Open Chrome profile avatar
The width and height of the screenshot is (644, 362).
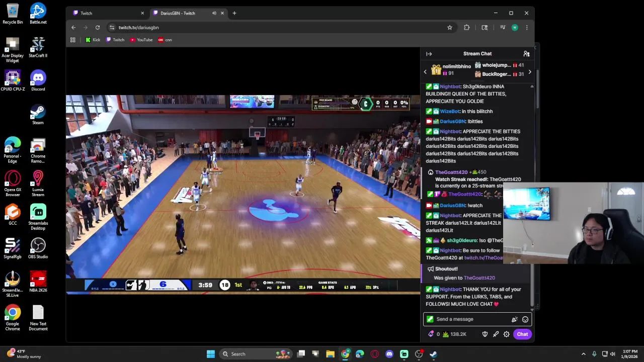tap(515, 28)
